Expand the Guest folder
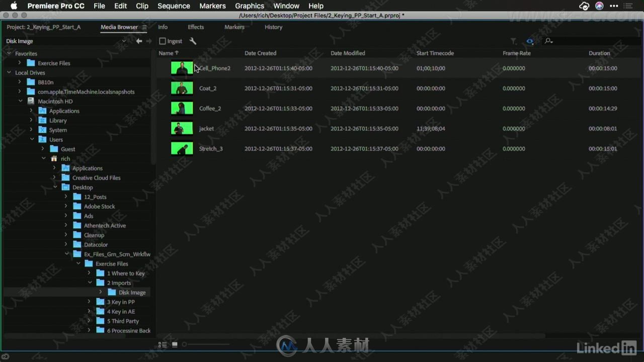 [x=43, y=149]
